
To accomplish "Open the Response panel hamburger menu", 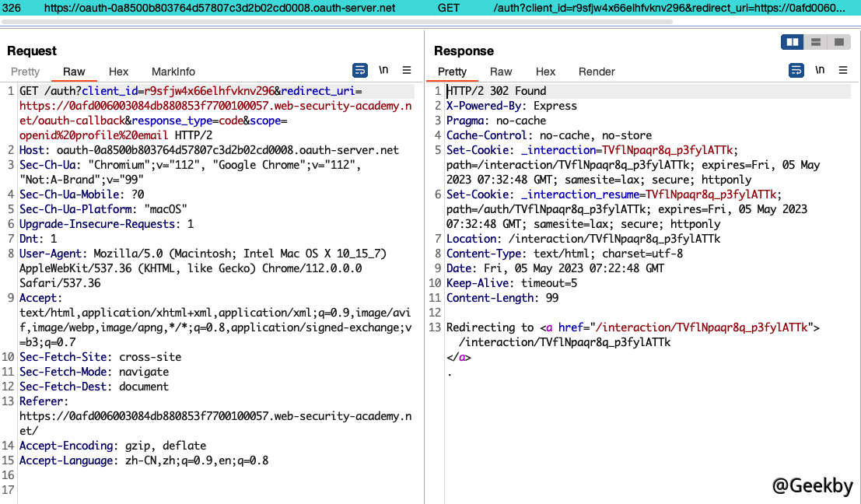I will [842, 70].
